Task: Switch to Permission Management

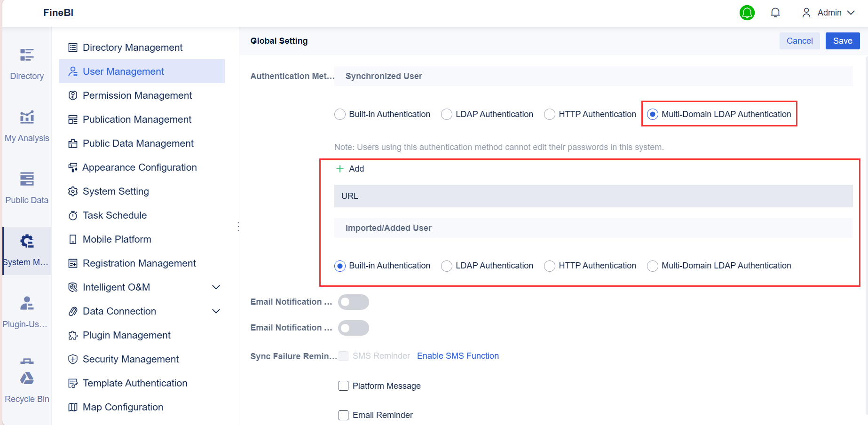Action: pyautogui.click(x=137, y=95)
